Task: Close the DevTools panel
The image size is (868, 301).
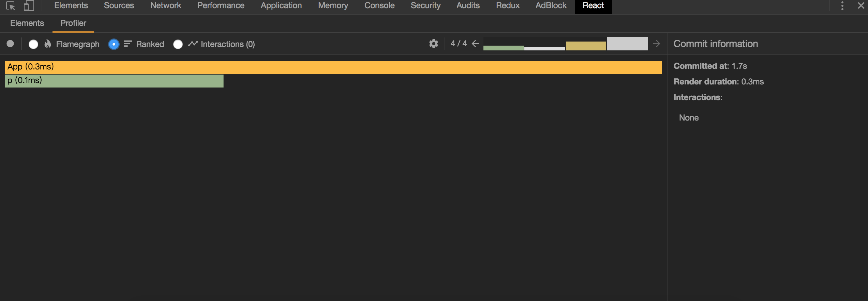Action: click(x=861, y=6)
